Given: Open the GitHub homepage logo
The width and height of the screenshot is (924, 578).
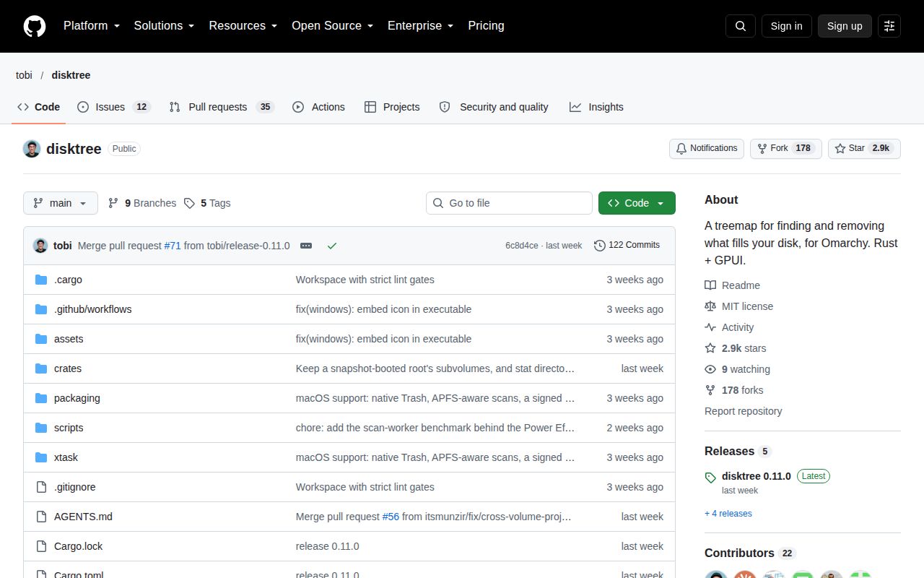Looking at the screenshot, I should click(x=35, y=26).
